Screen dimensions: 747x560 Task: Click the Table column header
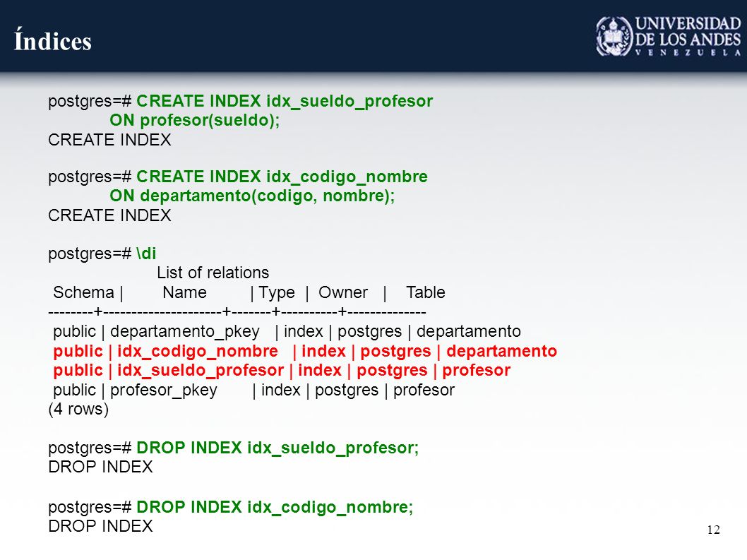pos(426,292)
